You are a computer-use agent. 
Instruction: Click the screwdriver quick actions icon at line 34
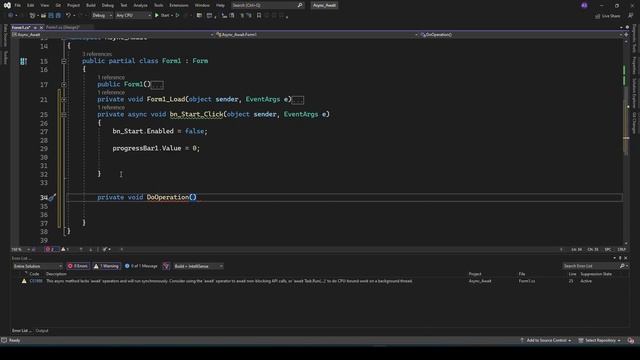click(52, 198)
